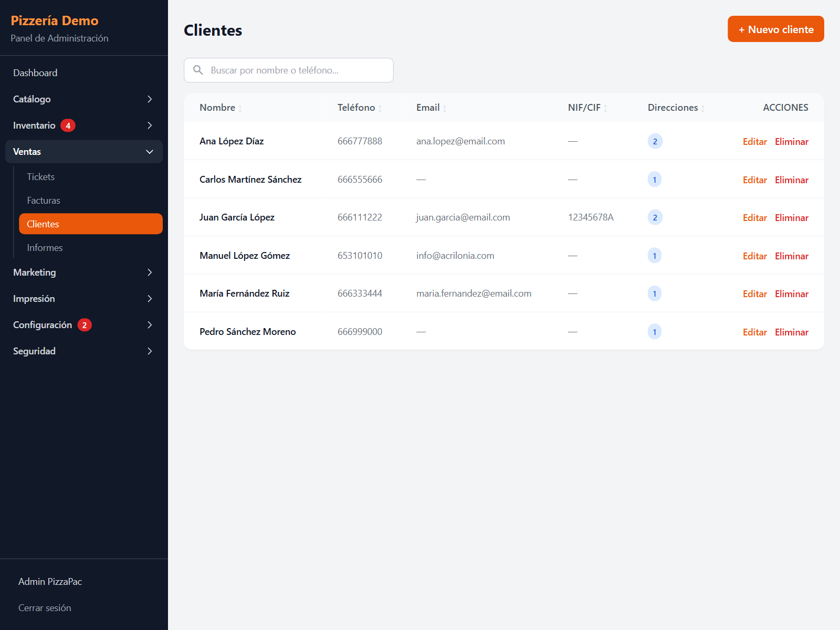Expand the Marketing menu chevron
Image resolution: width=840 pixels, height=630 pixels.
(150, 272)
